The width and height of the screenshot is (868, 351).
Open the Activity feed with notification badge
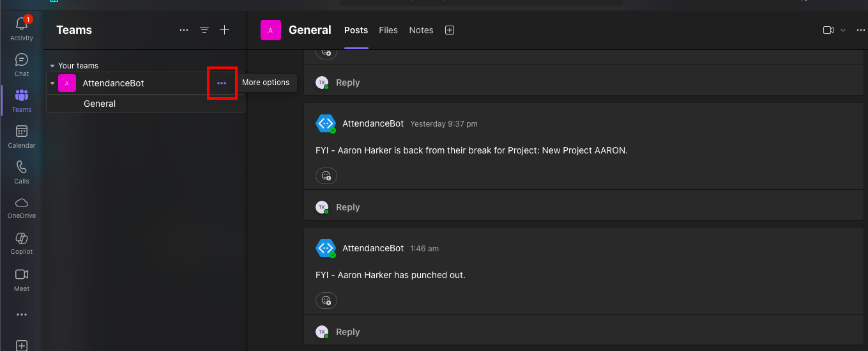pos(22,29)
